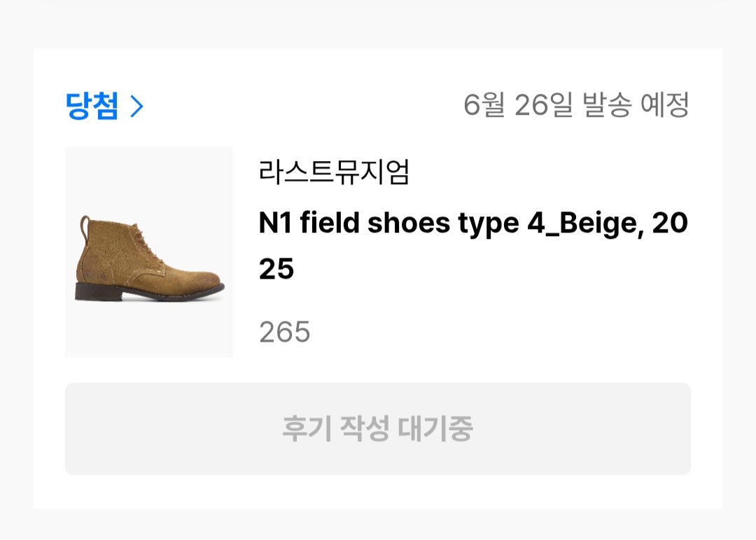Viewport: 756px width, 540px height.
Task: Open the 당첨 status details
Action: click(104, 106)
